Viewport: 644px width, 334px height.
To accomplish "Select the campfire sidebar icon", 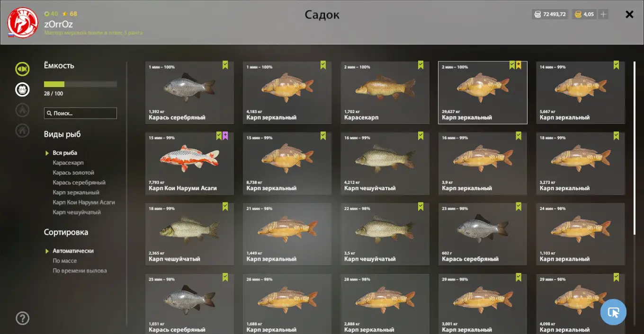I will coord(22,110).
